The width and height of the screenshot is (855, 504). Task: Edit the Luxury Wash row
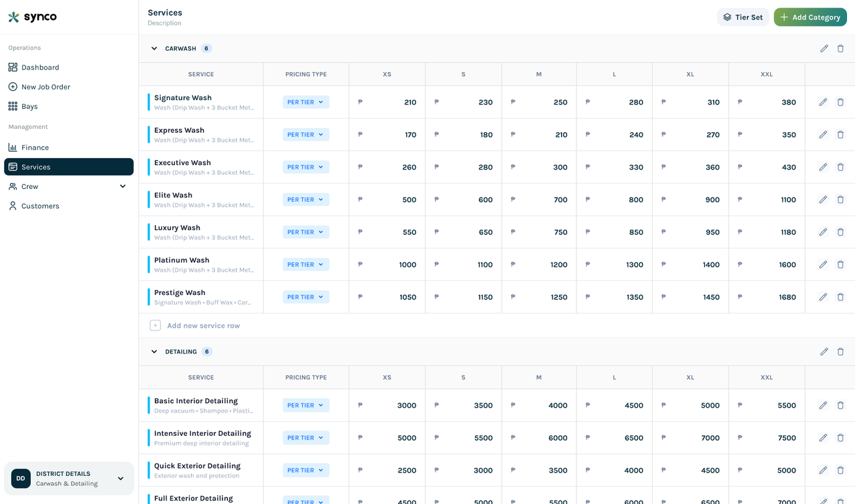click(823, 232)
